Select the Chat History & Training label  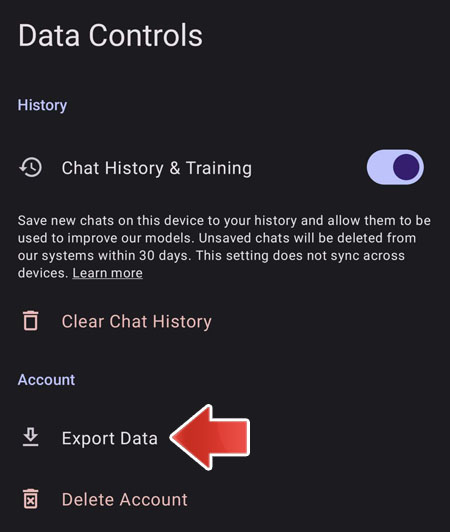click(157, 168)
